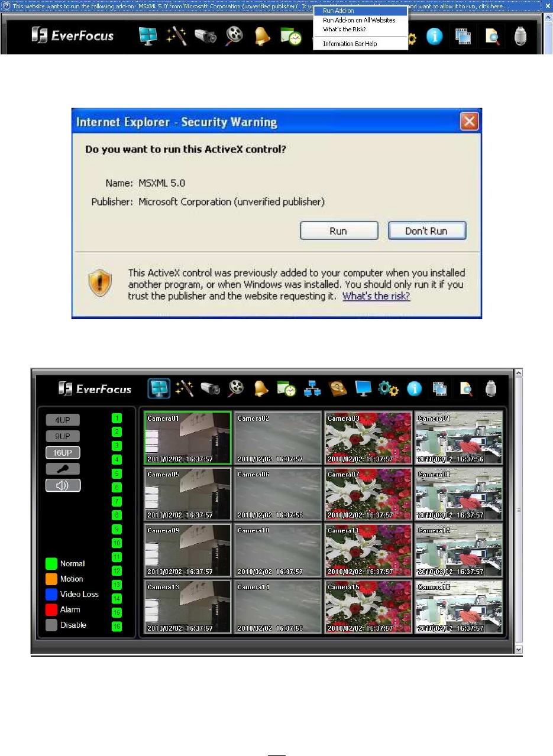
Task: Click blue info icon under the add-on info bar
Action: point(435,37)
